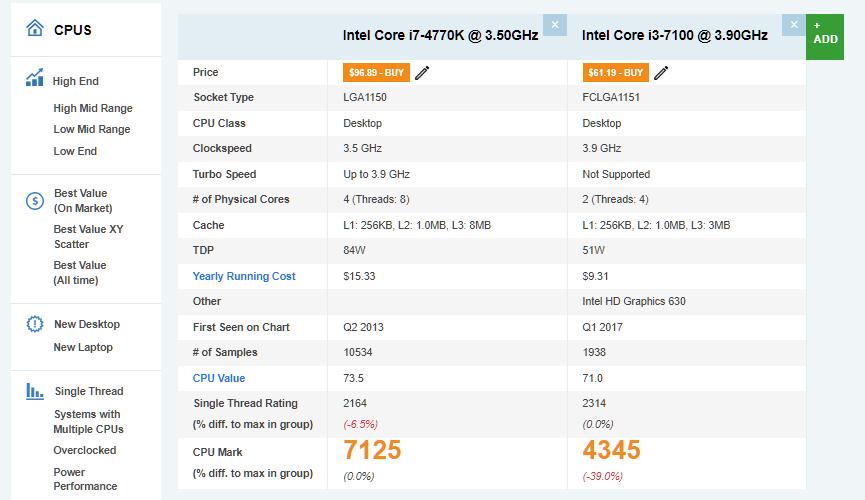Open the Yearly Running Cost link
Viewport: 865px width, 500px height.
click(x=244, y=276)
